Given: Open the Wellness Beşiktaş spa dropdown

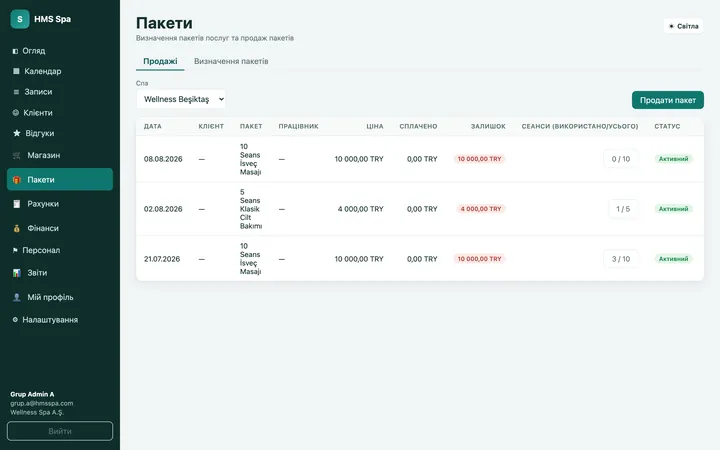Looking at the screenshot, I should (x=181, y=99).
